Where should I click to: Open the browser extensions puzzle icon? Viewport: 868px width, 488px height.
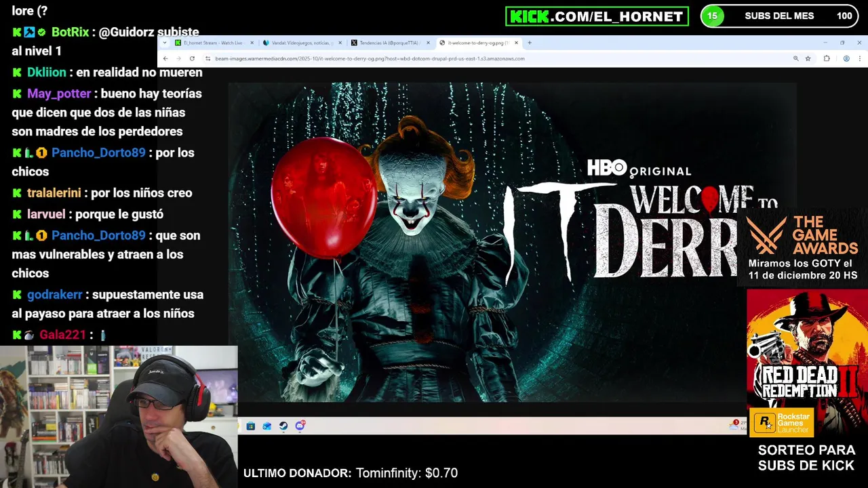point(827,58)
